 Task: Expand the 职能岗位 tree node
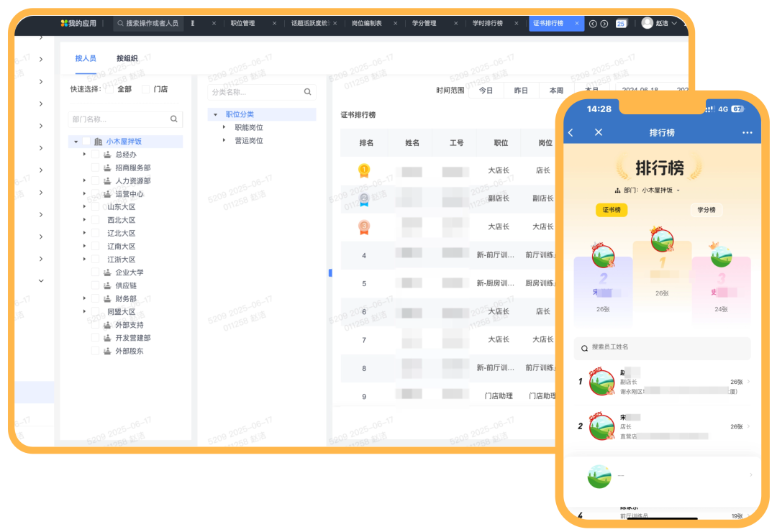[224, 127]
